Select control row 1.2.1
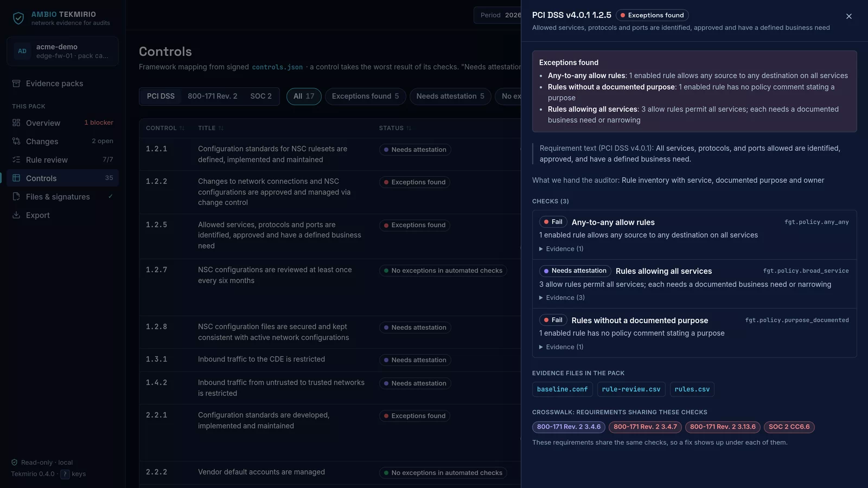Screen dimensions: 868x488 tap(330, 154)
